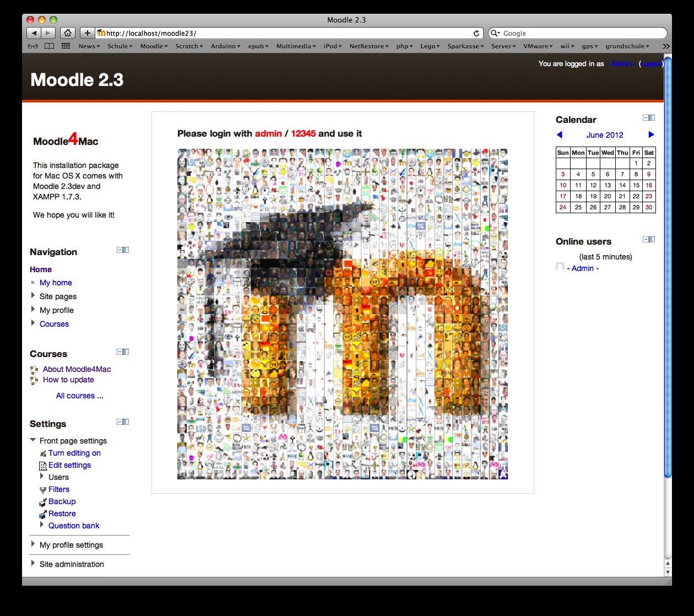Select day 30 in the calendar
This screenshot has height=616, width=694.
pyautogui.click(x=649, y=207)
